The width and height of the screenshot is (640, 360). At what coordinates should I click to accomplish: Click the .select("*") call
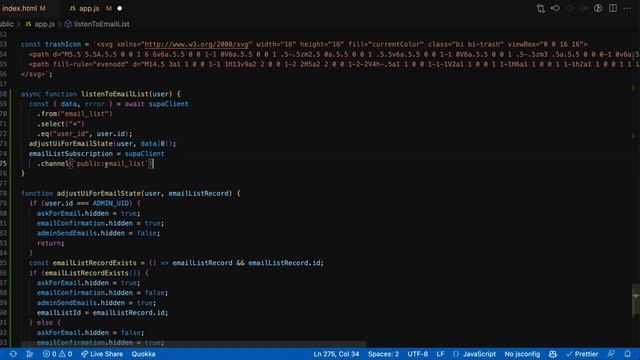pos(61,124)
